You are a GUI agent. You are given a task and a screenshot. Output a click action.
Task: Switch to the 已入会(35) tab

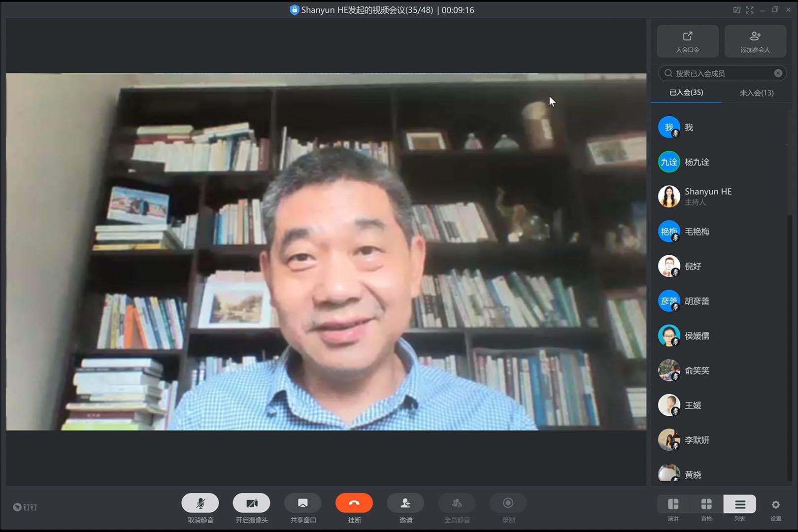tap(686, 93)
